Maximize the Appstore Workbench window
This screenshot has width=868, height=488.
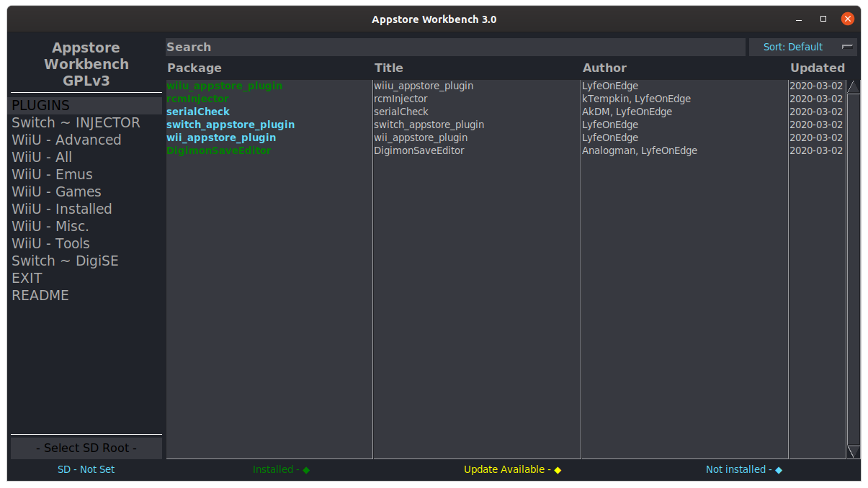823,19
